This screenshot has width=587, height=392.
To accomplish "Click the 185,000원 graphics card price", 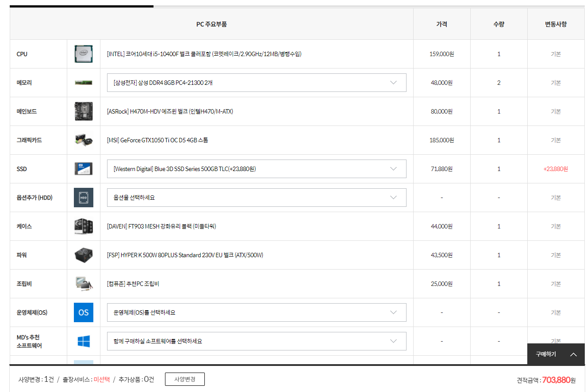I will coord(441,140).
